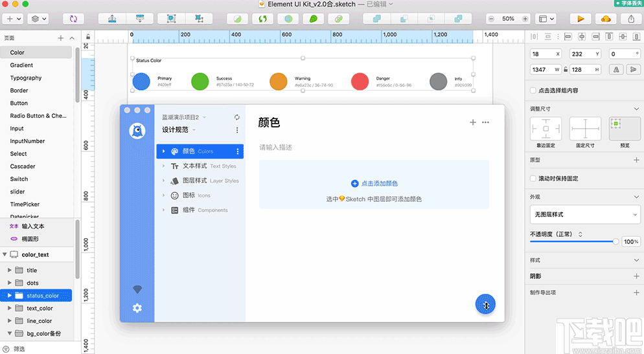The height and width of the screenshot is (354, 644).
Task: Enable the 点击选择组内容 checkbox
Action: [533, 91]
